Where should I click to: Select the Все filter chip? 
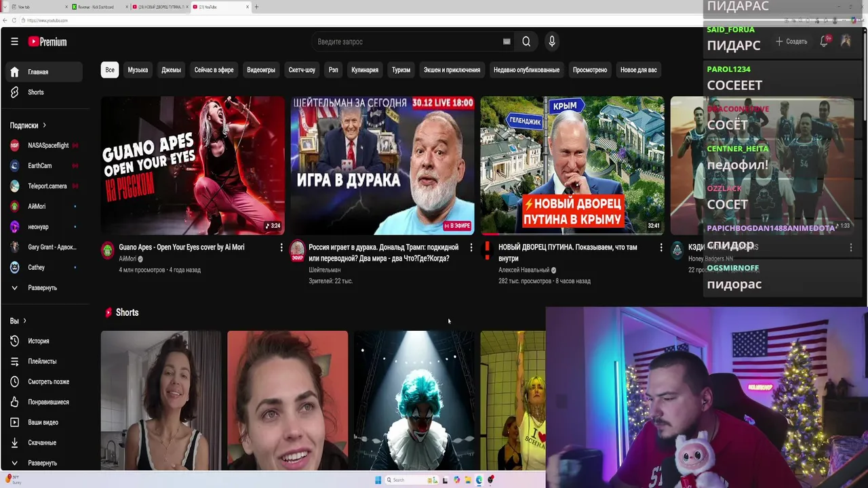tap(110, 70)
